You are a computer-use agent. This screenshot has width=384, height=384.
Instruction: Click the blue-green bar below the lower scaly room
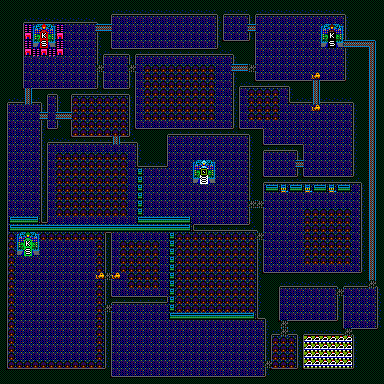point(212,316)
